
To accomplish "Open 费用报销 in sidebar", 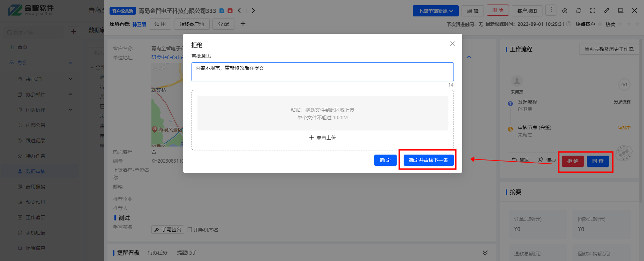I will [36, 187].
